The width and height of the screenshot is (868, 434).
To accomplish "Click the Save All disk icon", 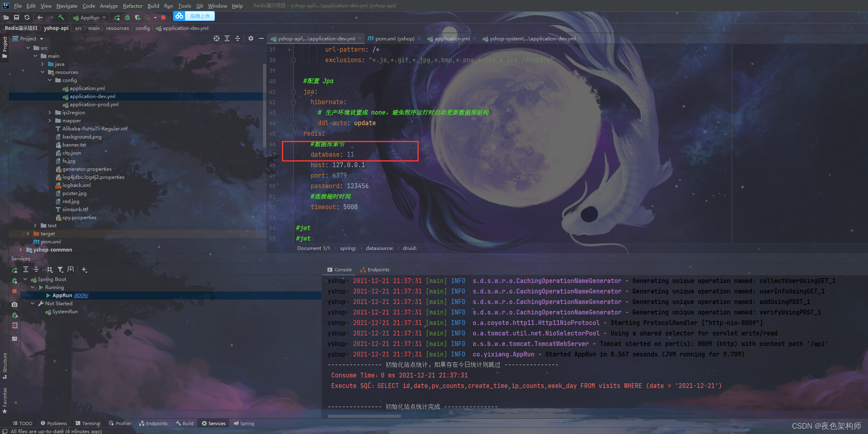I will pyautogui.click(x=17, y=17).
